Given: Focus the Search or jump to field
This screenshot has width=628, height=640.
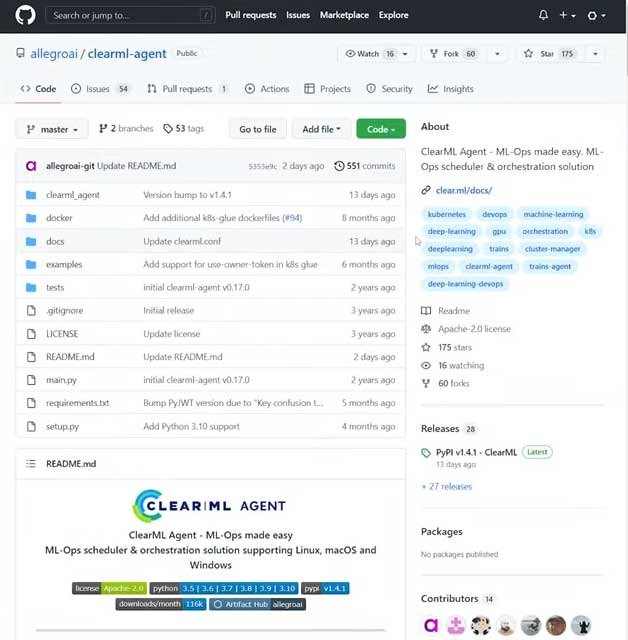Looking at the screenshot, I should pos(130,16).
